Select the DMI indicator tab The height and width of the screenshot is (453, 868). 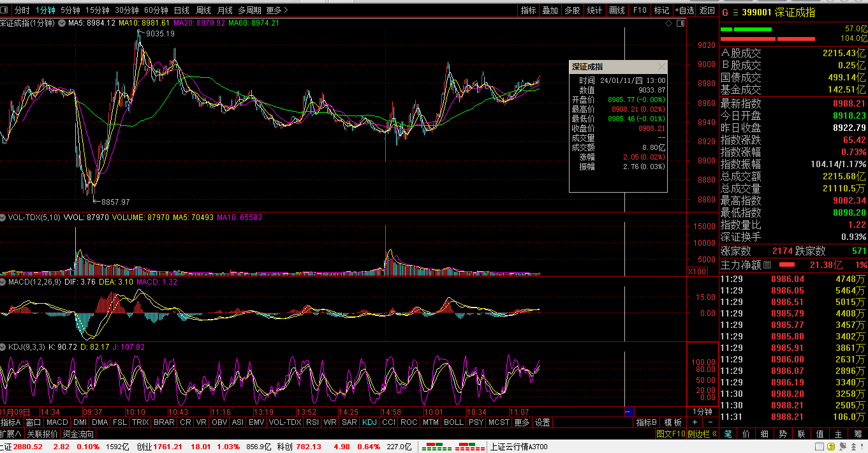(80, 422)
